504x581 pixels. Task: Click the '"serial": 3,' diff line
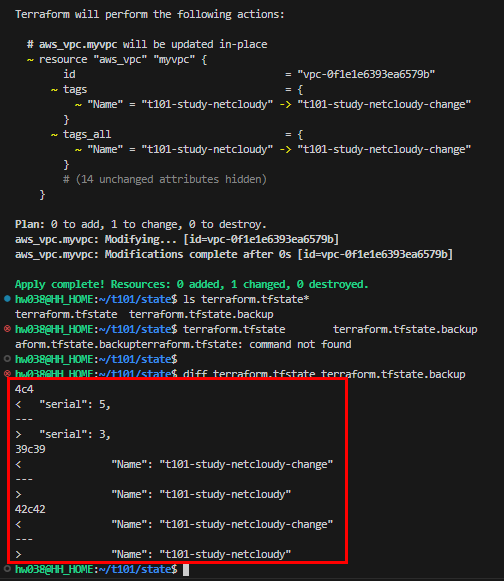pyautogui.click(x=63, y=435)
